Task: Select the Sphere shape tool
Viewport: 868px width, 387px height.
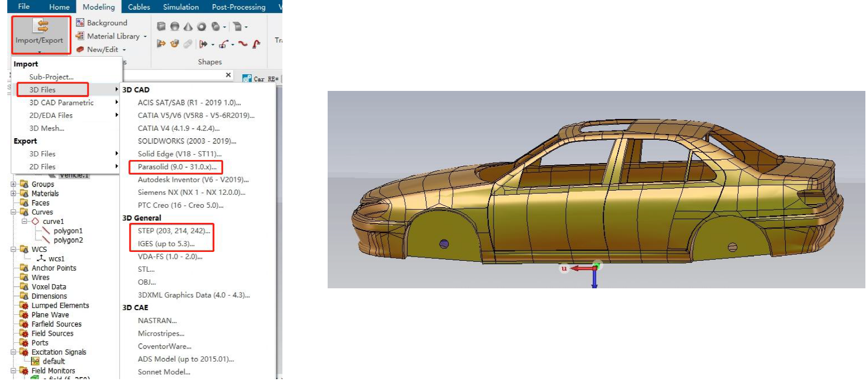Action: [x=175, y=26]
